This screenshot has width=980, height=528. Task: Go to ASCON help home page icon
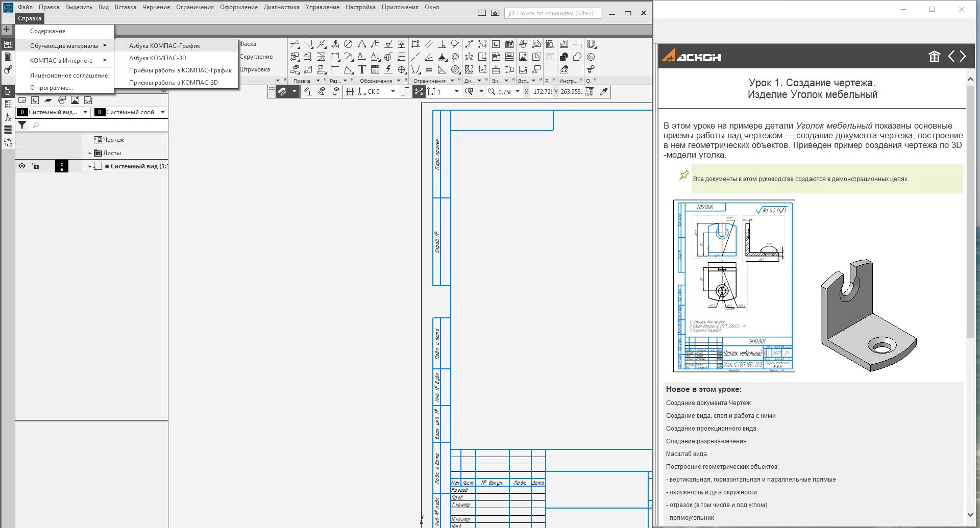coord(934,57)
